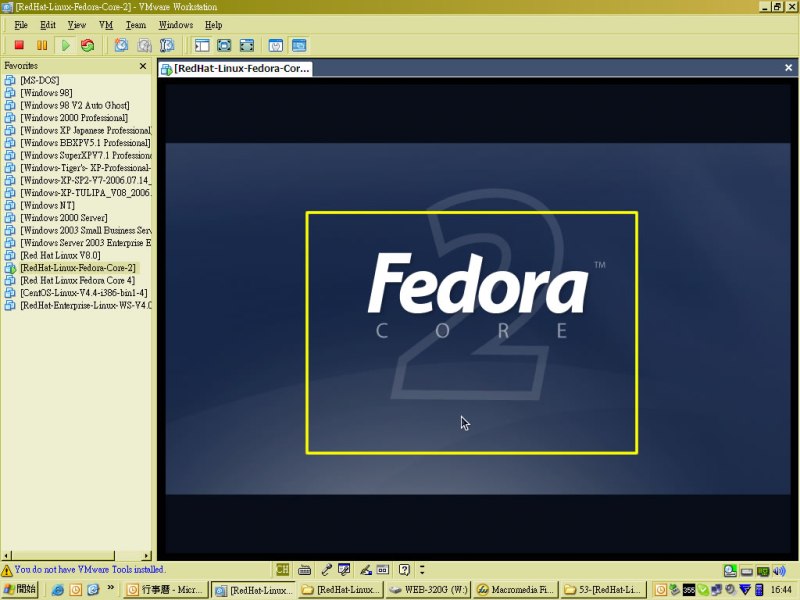The image size is (800, 600).
Task: Click the CH input language indicator
Action: tap(282, 569)
